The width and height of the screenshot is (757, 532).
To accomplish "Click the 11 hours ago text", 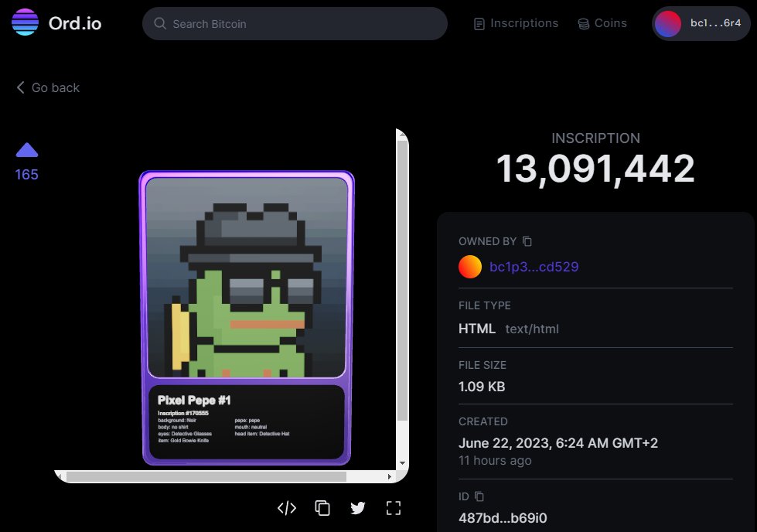I will 495,461.
